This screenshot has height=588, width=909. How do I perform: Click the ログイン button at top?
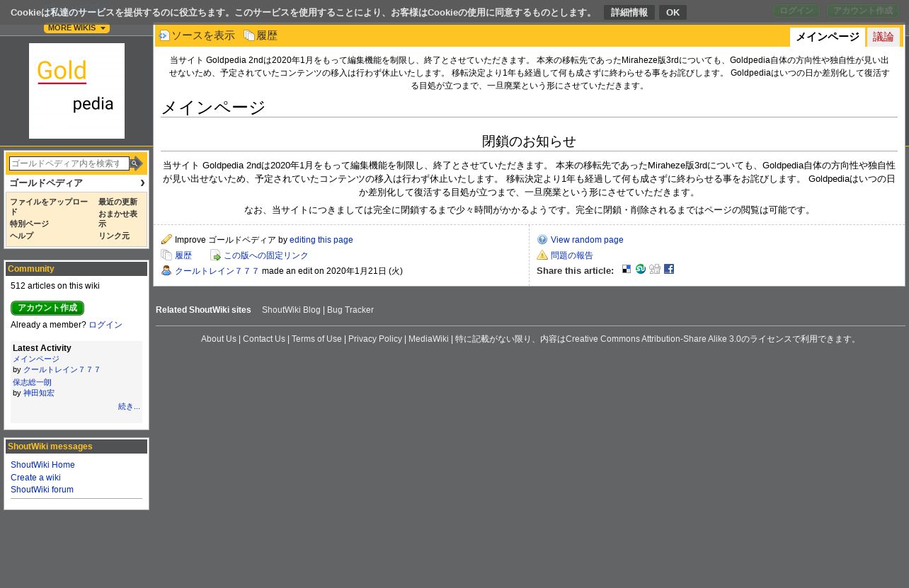796,11
